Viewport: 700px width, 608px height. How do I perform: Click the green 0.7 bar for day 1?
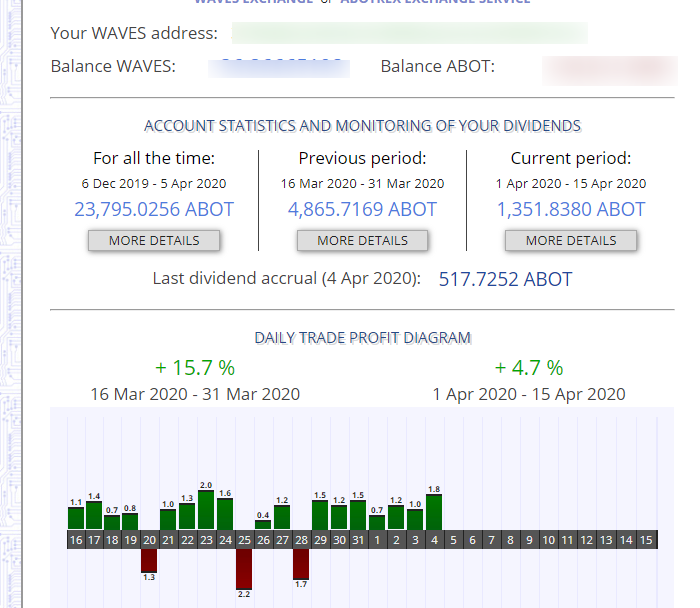tap(377, 523)
